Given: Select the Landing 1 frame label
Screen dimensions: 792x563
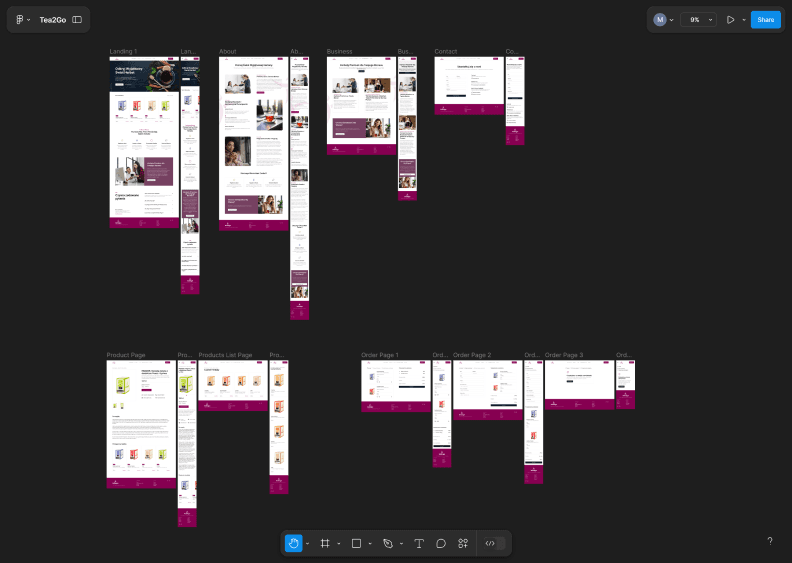Looking at the screenshot, I should click(123, 51).
